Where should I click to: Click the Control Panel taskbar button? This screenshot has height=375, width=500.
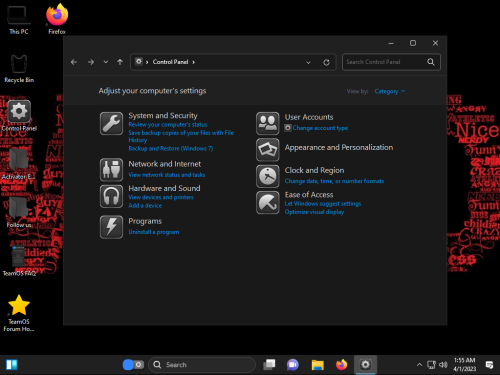click(365, 365)
